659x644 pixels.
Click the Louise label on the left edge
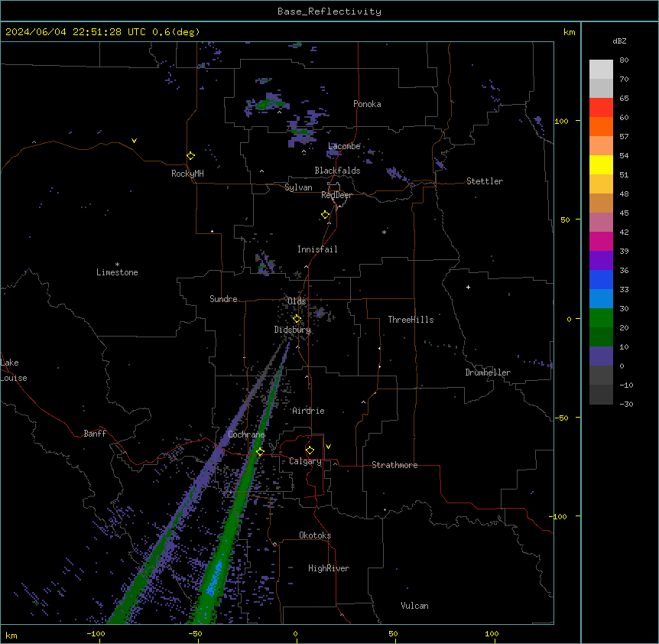tap(14, 378)
